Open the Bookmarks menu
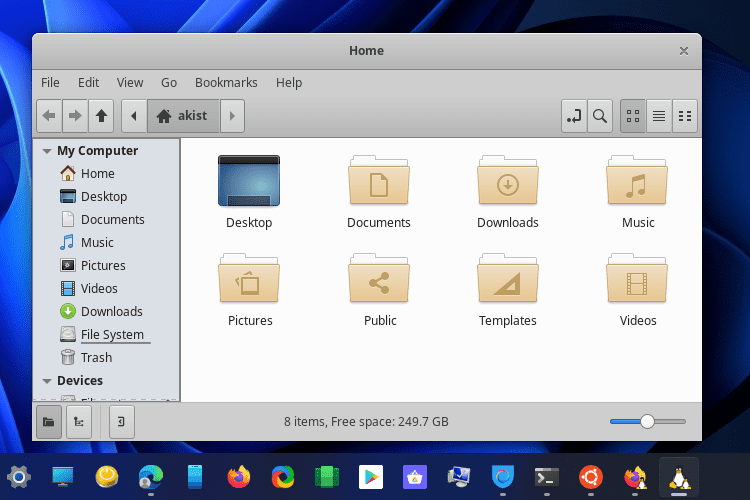Image resolution: width=750 pixels, height=500 pixels. coord(226,83)
